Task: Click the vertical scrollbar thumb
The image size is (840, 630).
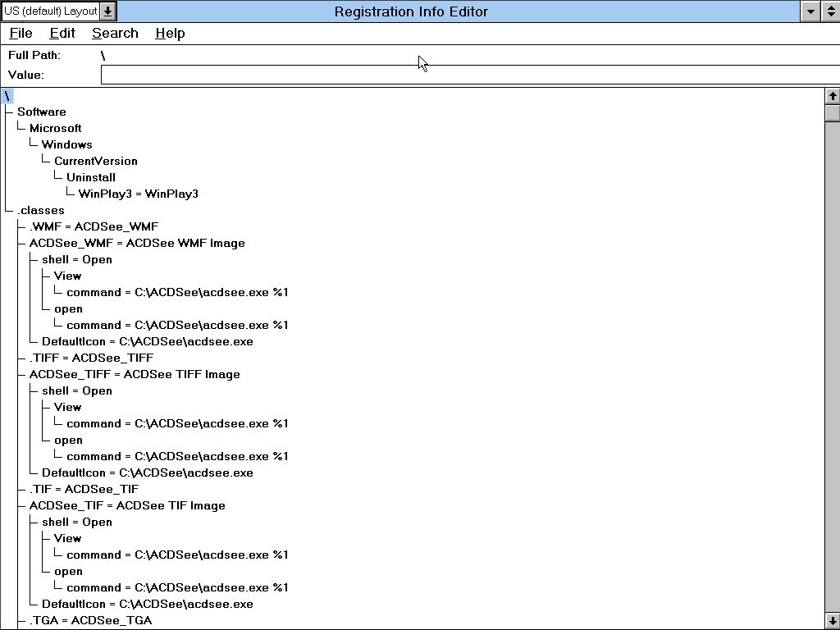Action: point(832,113)
